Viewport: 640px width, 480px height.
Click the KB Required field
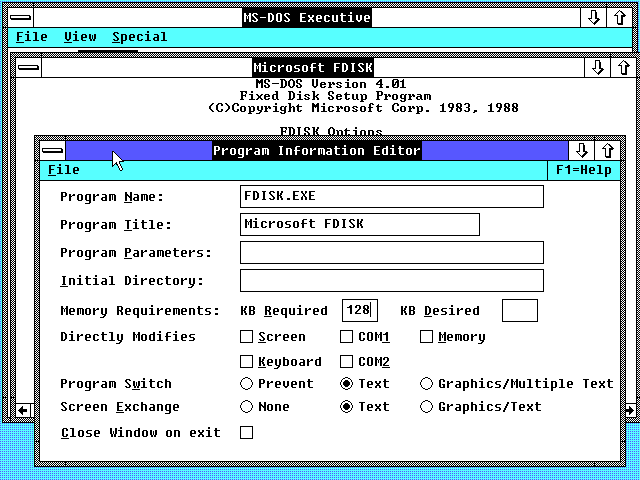click(x=360, y=310)
